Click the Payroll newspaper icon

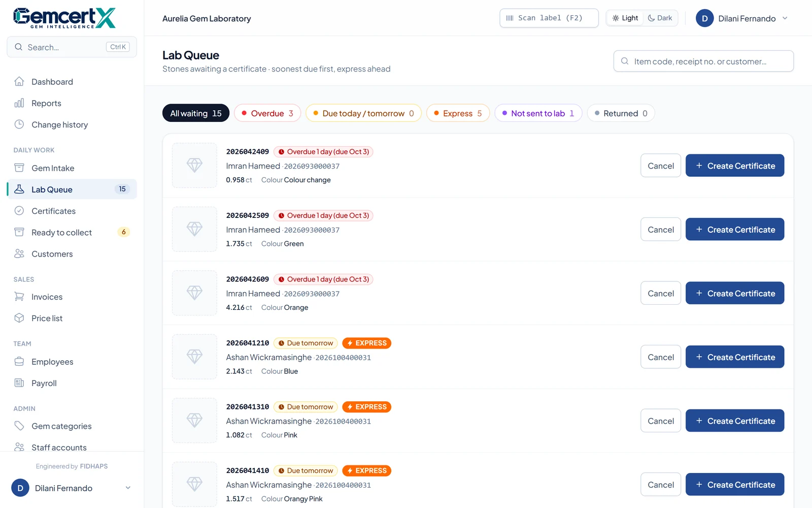click(19, 383)
